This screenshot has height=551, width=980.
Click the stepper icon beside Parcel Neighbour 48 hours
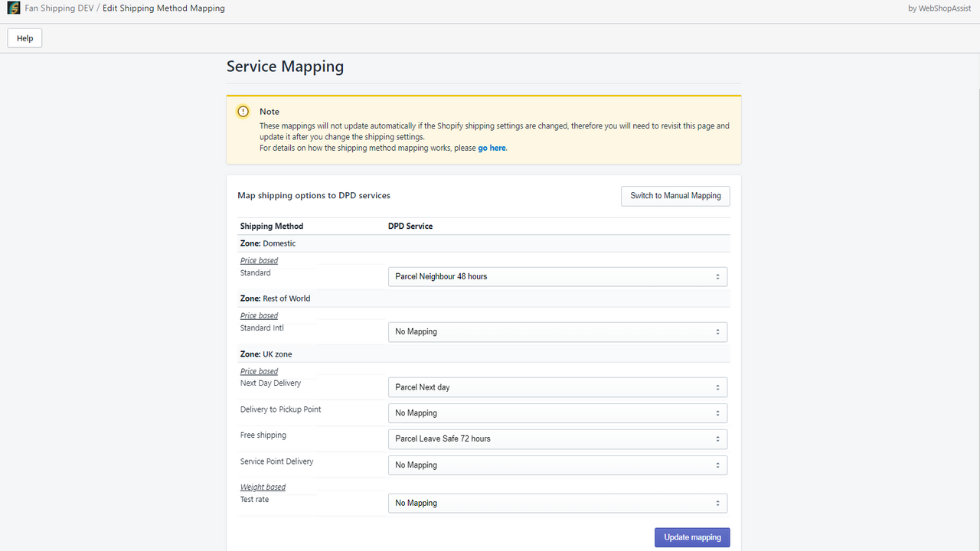(717, 276)
